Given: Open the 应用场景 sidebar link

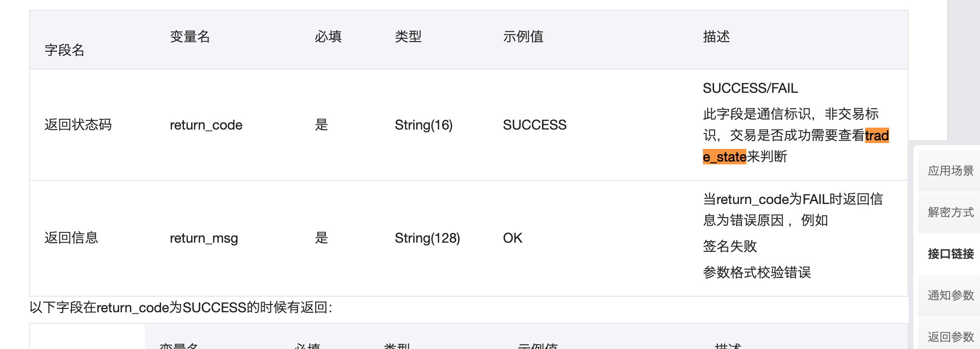Looking at the screenshot, I should point(950,171).
